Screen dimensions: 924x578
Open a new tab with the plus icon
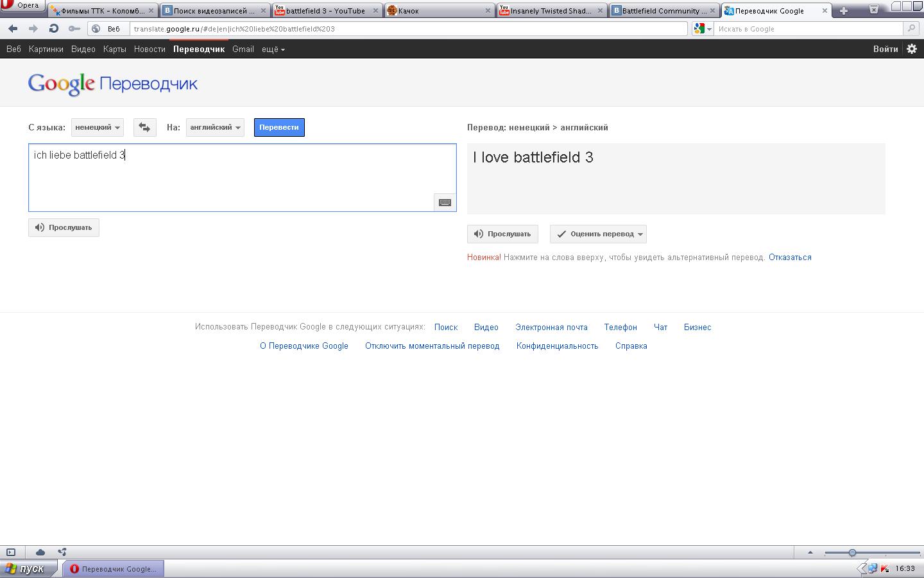click(x=843, y=11)
